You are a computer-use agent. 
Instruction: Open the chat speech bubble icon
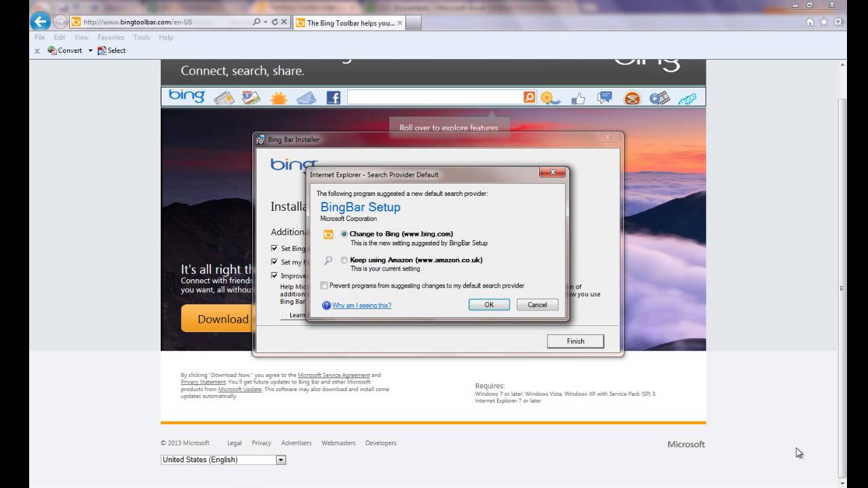point(604,98)
